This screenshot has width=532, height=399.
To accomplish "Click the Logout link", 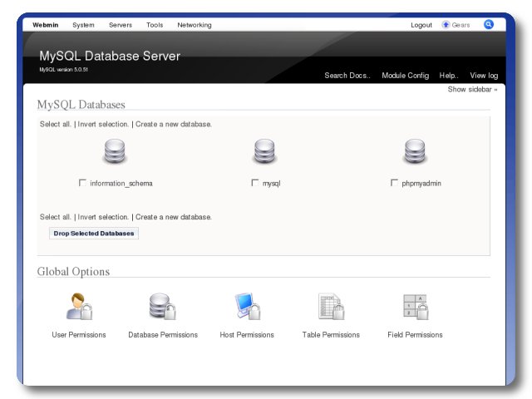I will tap(421, 25).
